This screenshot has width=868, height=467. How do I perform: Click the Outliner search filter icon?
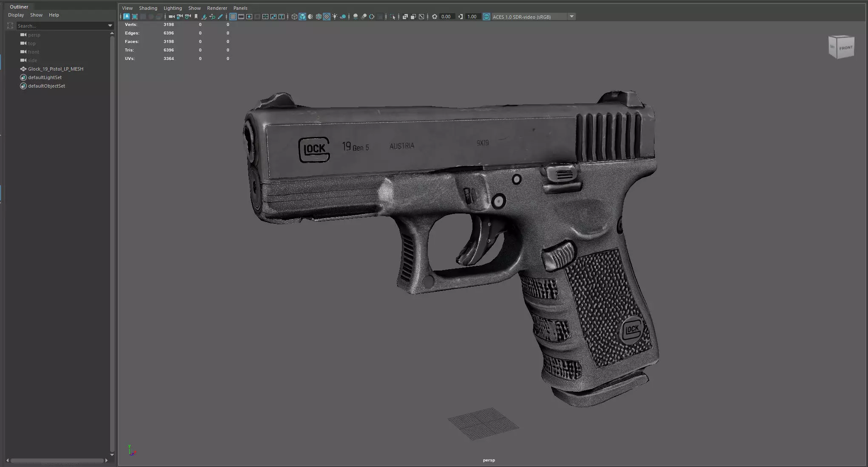(x=10, y=26)
